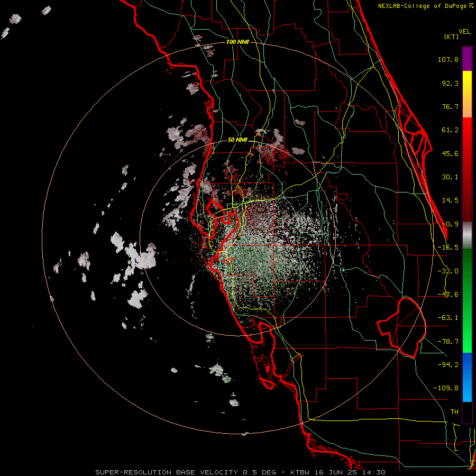
Task: Click the TH label on the legend
Action: [454, 411]
